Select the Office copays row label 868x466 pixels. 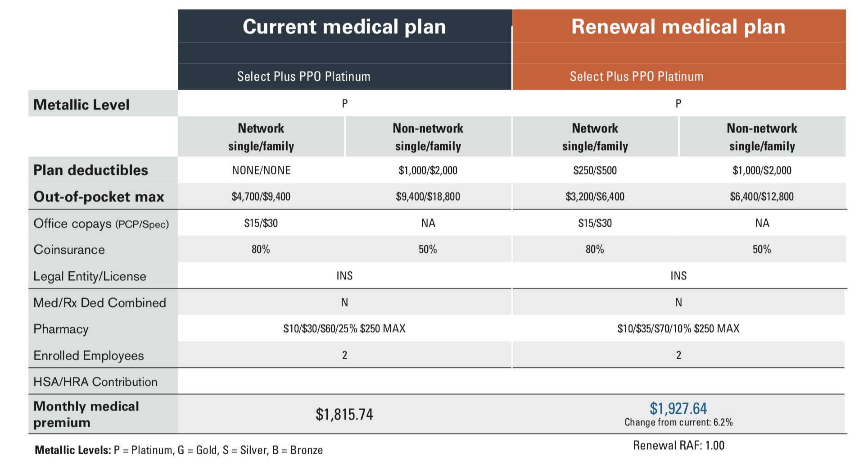101,224
